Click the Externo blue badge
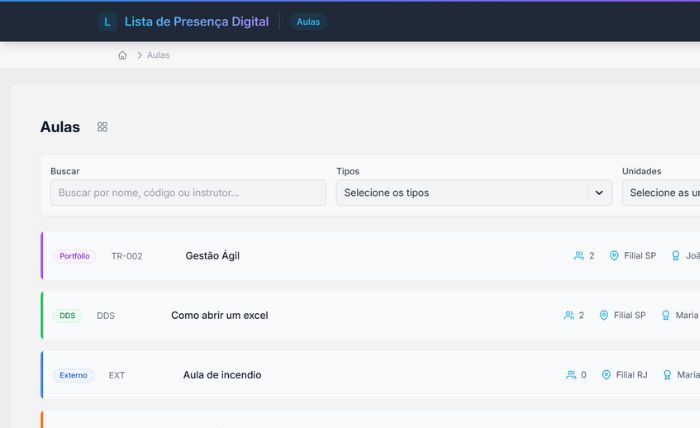 (73, 375)
